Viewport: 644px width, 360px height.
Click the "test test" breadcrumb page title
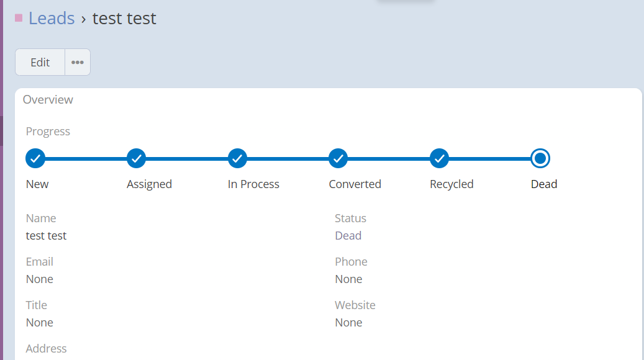124,19
